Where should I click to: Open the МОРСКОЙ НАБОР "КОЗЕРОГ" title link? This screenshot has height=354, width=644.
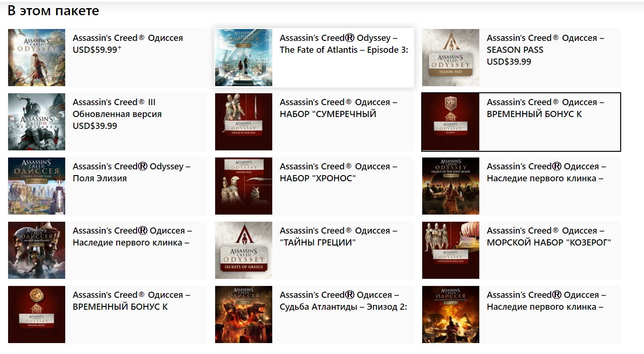click(549, 236)
